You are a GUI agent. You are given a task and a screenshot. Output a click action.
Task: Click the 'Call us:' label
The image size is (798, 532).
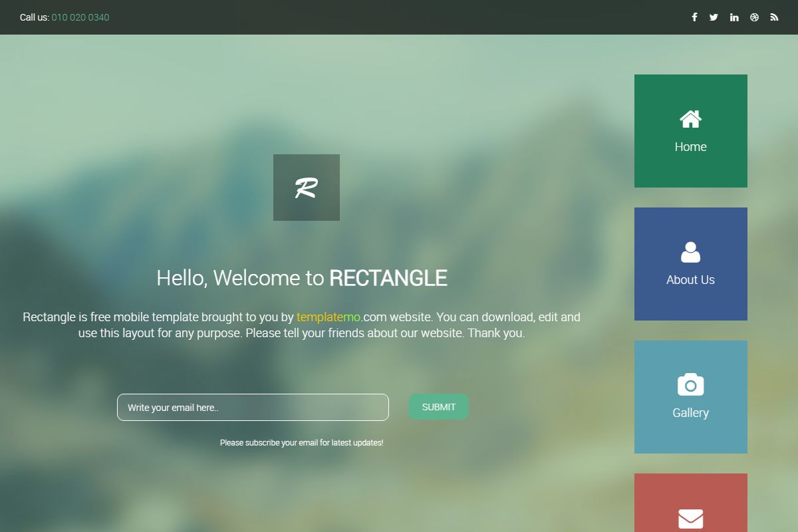pyautogui.click(x=35, y=17)
